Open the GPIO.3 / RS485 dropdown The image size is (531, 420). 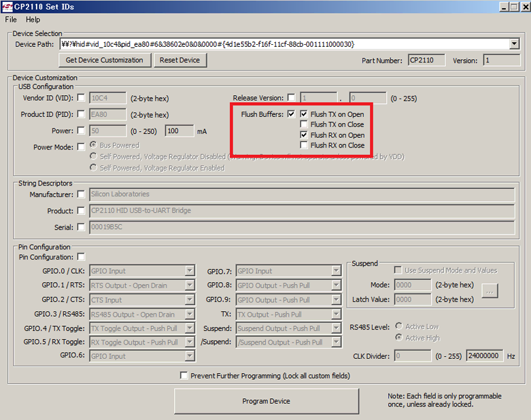click(x=189, y=315)
